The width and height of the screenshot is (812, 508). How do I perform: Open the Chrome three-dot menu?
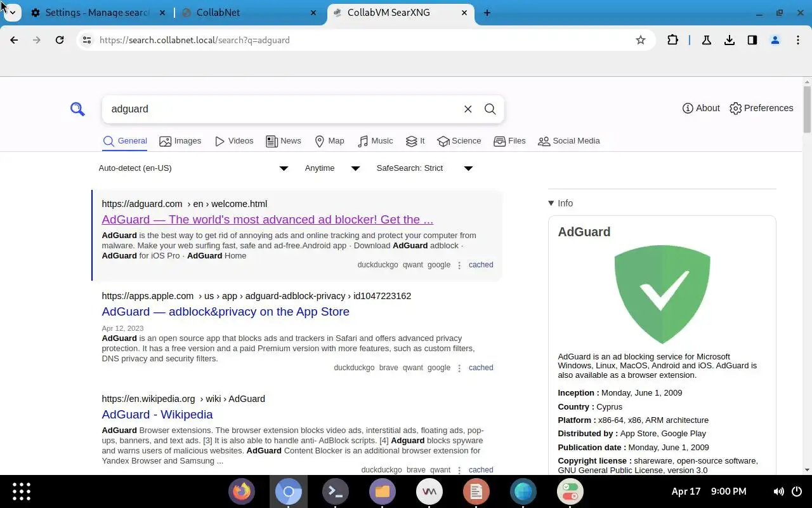(798, 40)
